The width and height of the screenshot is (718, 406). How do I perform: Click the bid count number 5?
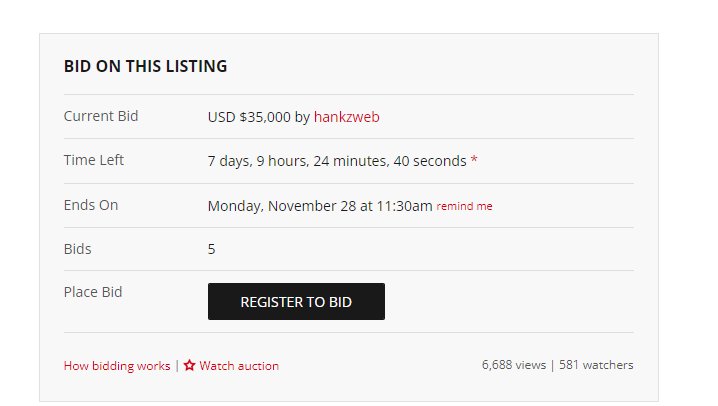point(212,249)
